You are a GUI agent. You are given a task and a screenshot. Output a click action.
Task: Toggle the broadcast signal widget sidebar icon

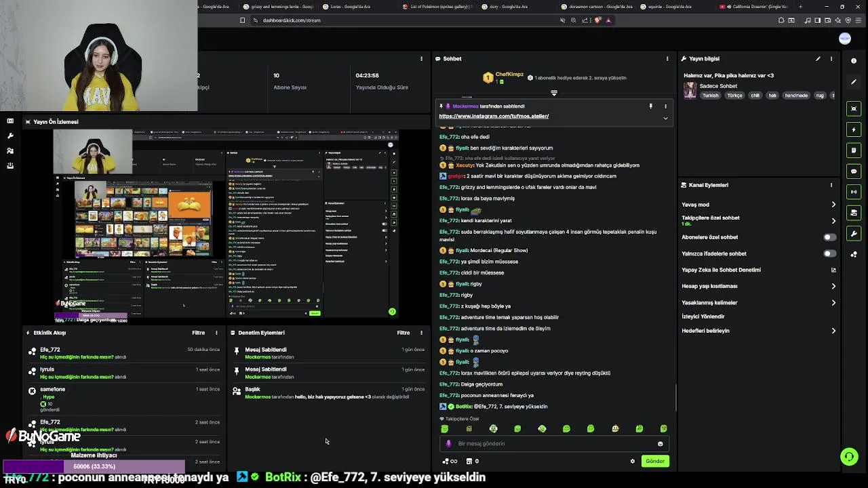pos(854,192)
